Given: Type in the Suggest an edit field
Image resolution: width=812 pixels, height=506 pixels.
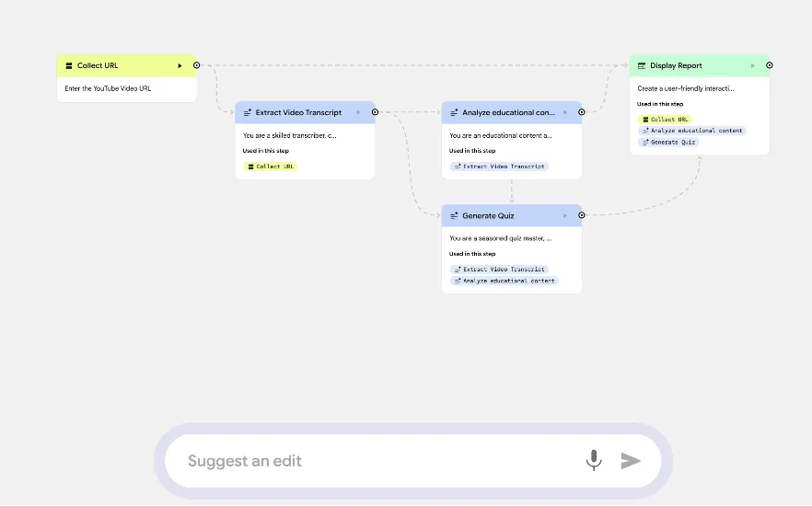Looking at the screenshot, I should pyautogui.click(x=377, y=461).
